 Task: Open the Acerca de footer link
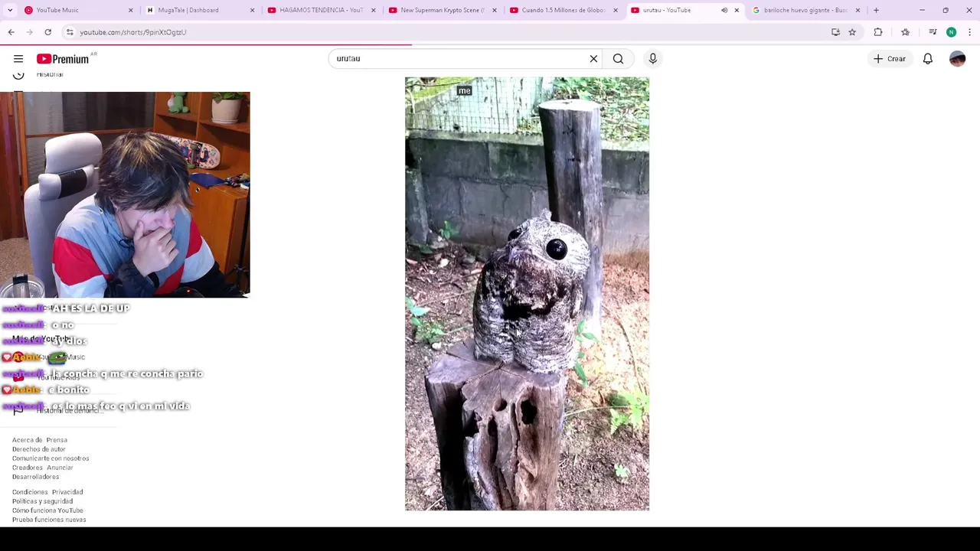[27, 440]
